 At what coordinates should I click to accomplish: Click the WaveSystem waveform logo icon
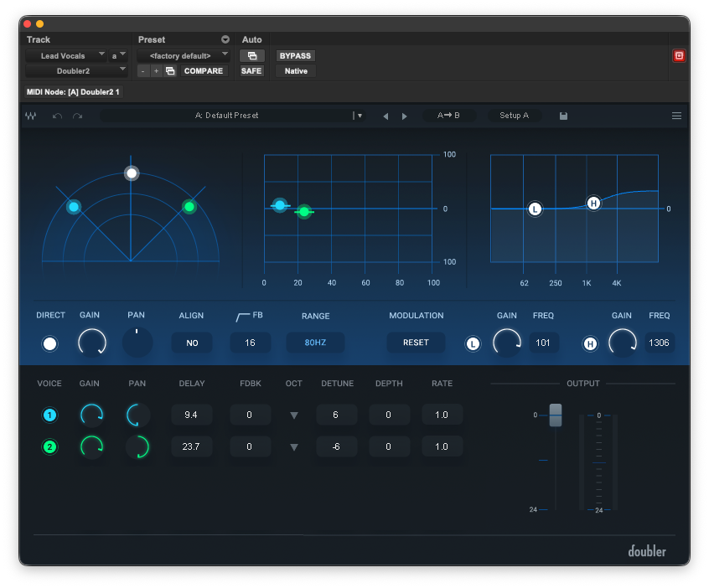[x=31, y=116]
